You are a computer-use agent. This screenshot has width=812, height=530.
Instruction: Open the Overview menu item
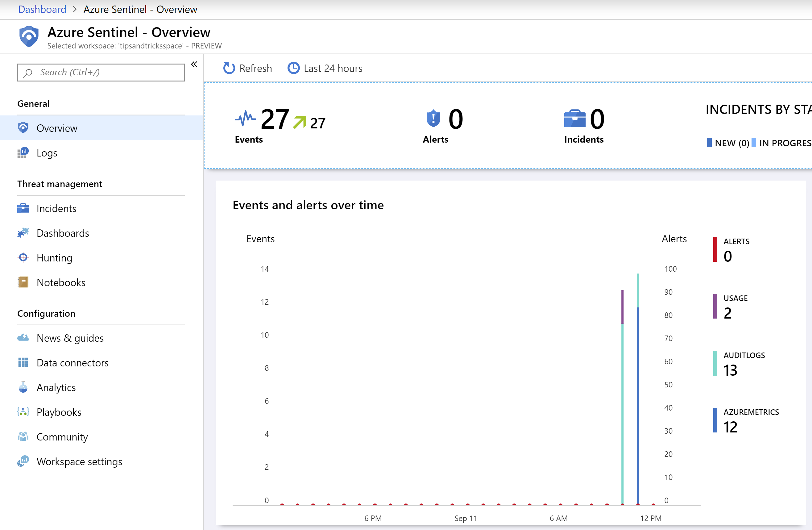pos(102,128)
